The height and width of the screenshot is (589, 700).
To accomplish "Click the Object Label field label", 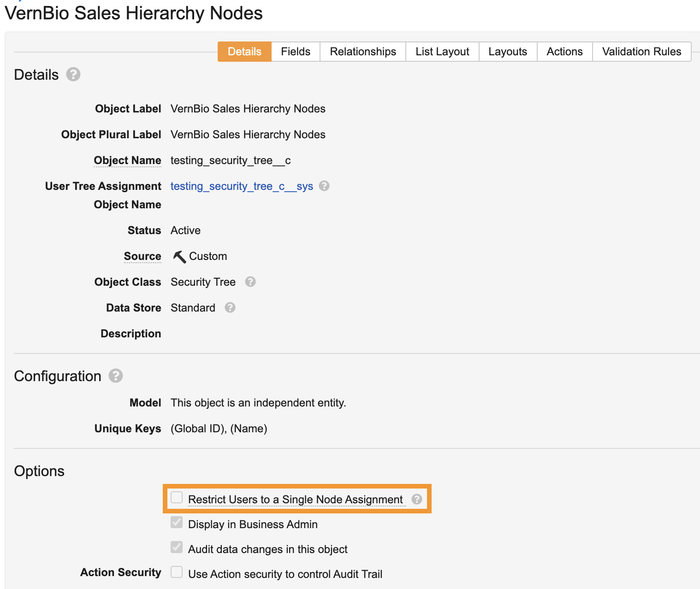I will pos(128,109).
